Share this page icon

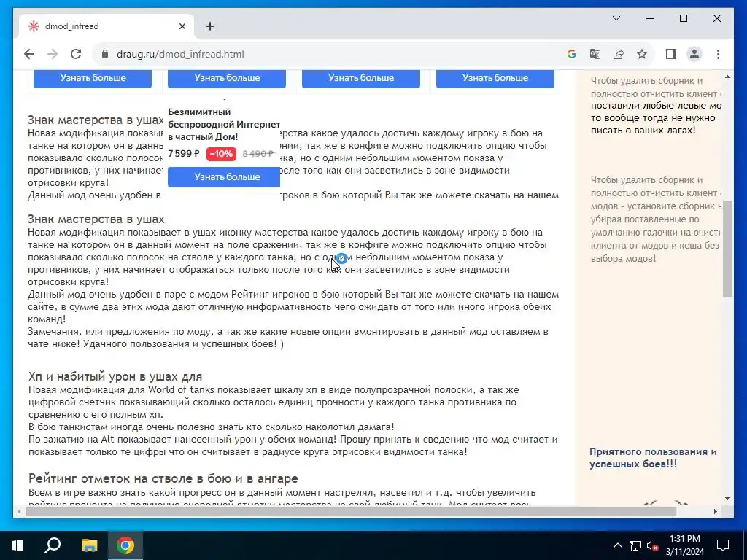619,54
